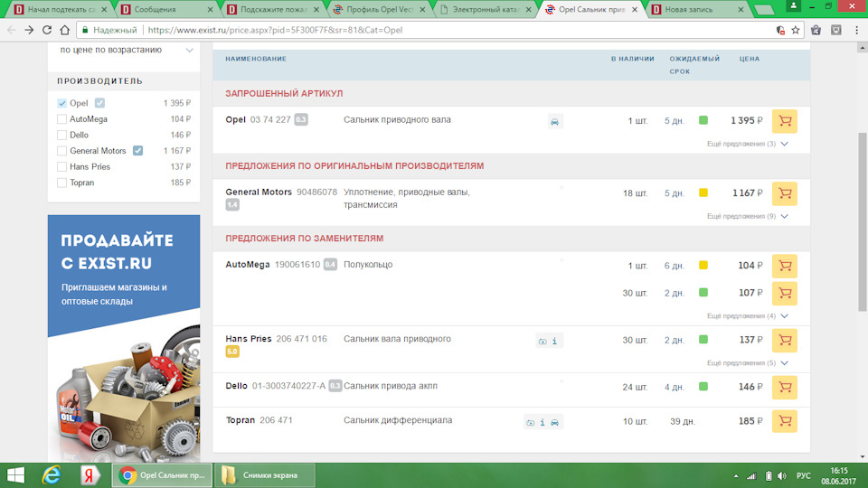Click В наличии column header
Viewport: 868px width, 488px height.
pos(632,59)
